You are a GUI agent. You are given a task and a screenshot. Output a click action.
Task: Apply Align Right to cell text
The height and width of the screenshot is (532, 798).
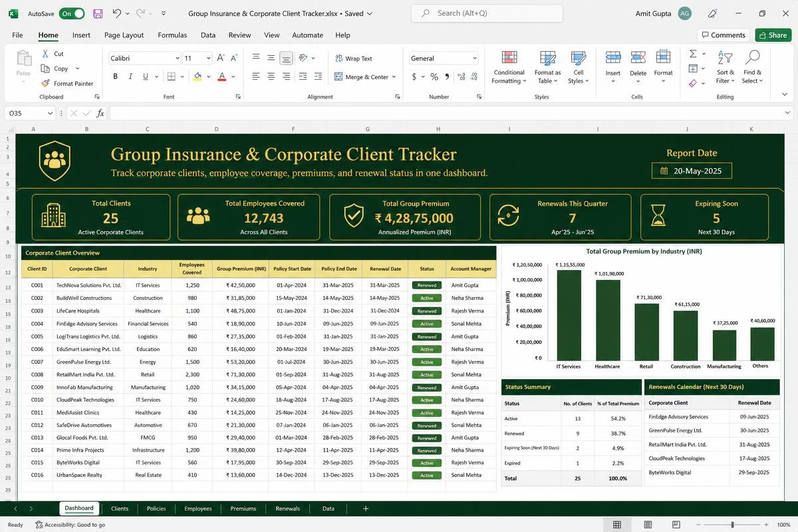(287, 76)
